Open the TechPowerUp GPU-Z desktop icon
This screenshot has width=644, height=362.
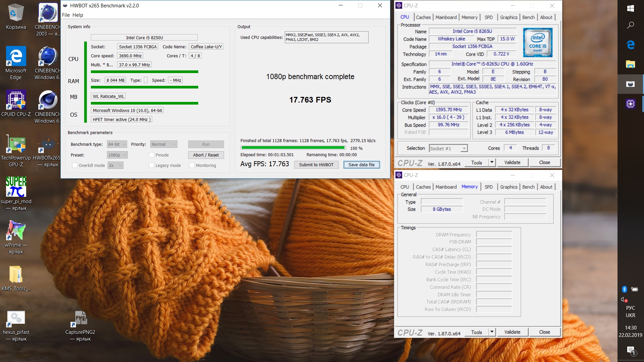pyautogui.click(x=16, y=150)
